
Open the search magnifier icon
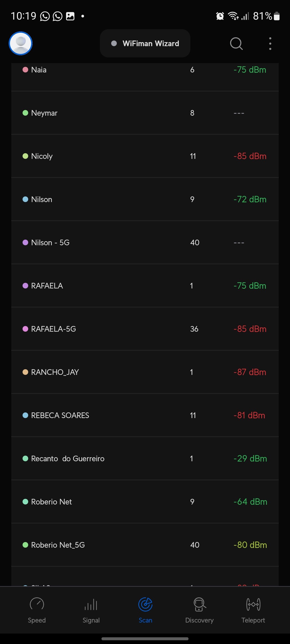click(x=236, y=43)
